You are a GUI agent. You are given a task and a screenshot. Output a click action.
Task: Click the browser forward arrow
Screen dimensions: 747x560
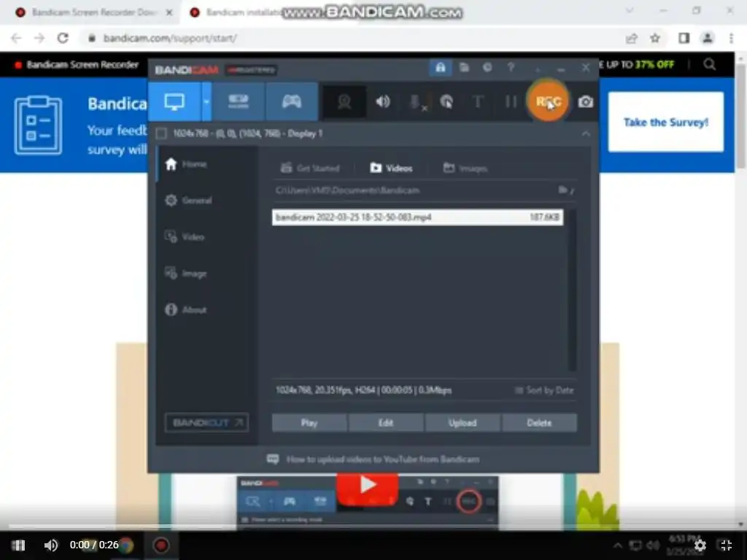(x=39, y=38)
